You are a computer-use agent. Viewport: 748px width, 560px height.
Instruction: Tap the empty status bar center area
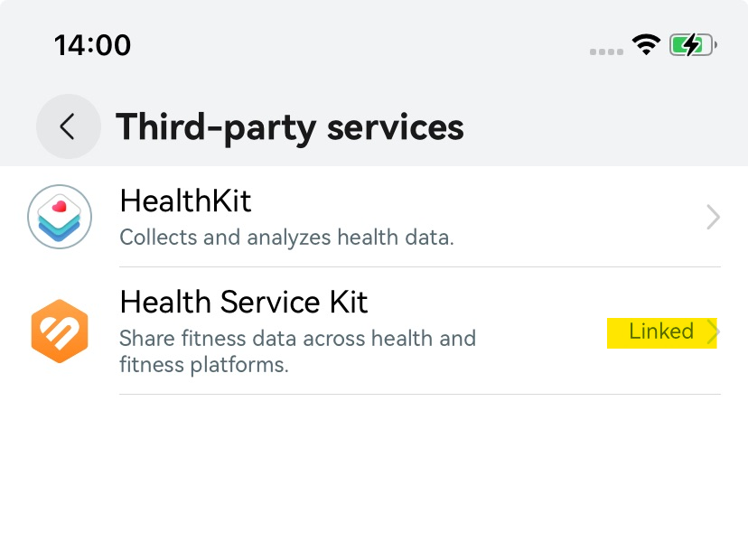click(x=361, y=45)
